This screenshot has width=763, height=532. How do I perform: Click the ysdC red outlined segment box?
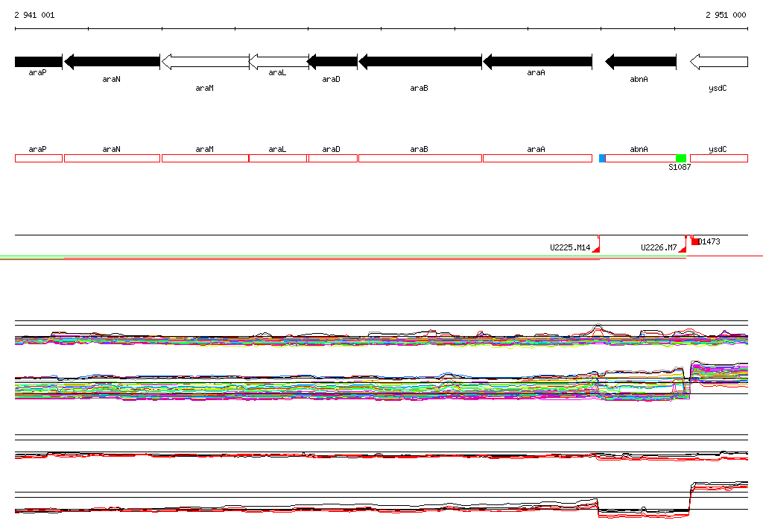(719, 158)
